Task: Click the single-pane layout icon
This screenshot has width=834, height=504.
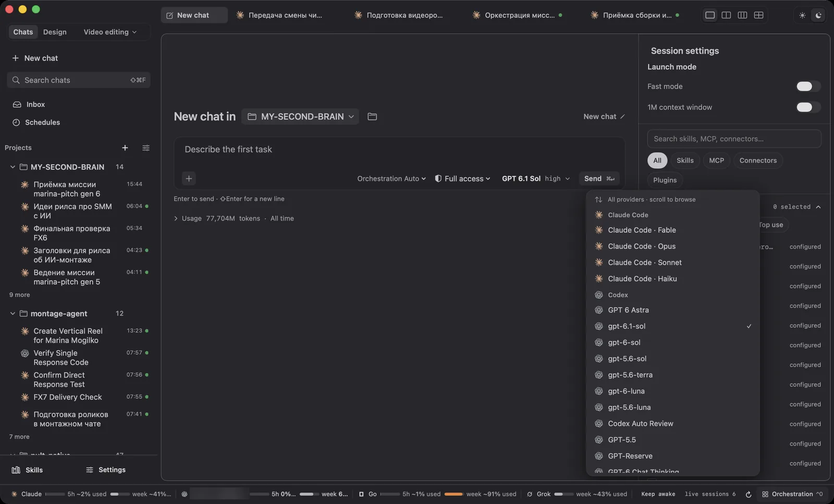Action: (x=710, y=15)
